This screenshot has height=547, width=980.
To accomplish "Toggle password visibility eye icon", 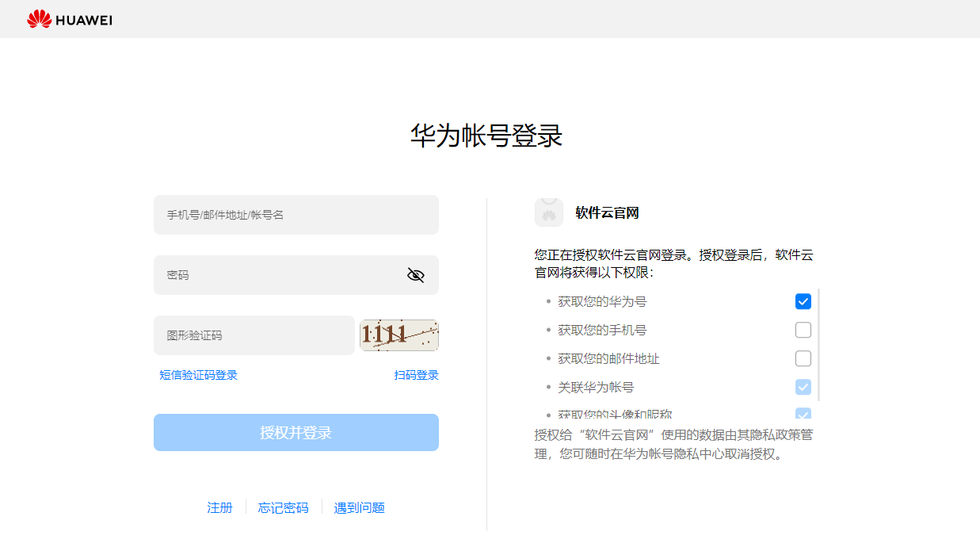I will [416, 275].
